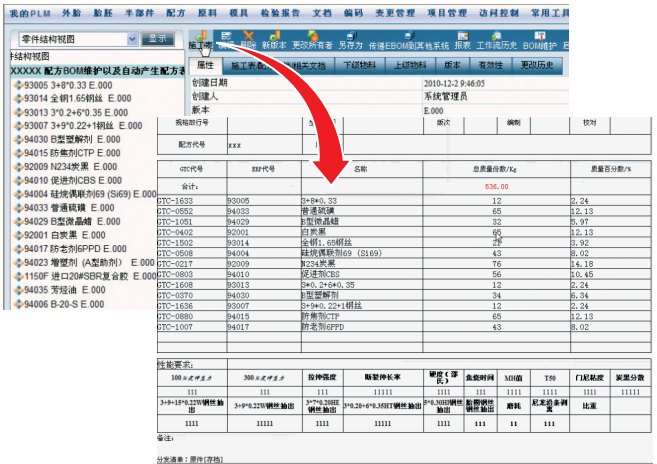
Task: Open the 检验报告 menu
Action: pos(280,13)
